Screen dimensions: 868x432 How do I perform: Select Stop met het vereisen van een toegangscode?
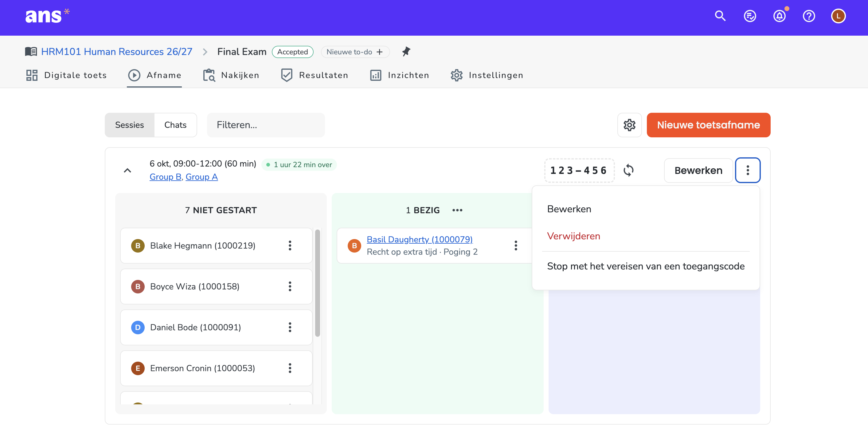pos(646,266)
